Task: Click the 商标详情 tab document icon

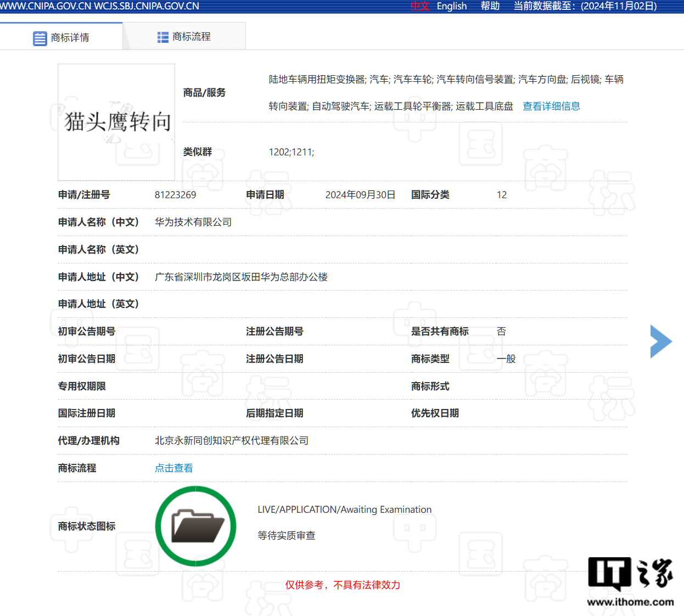Action: pyautogui.click(x=40, y=38)
